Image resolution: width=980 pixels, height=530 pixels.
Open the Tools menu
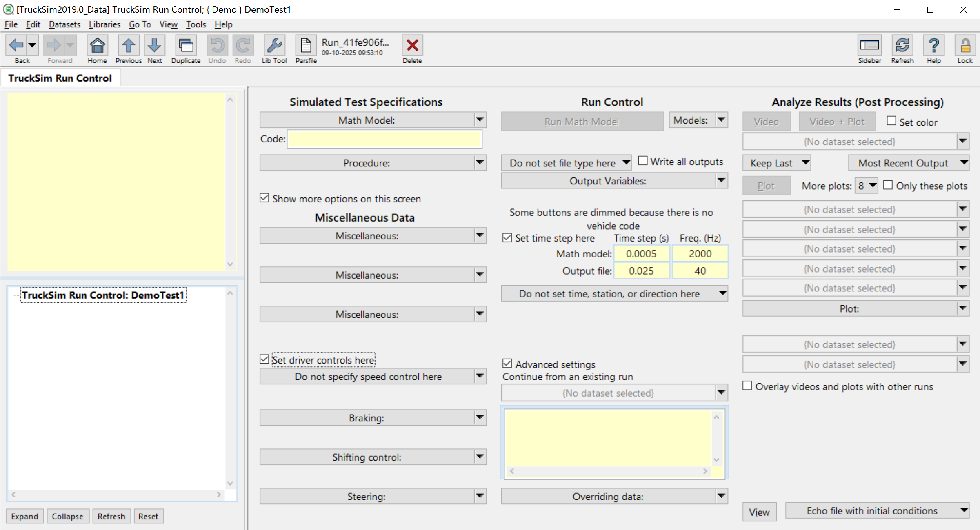pyautogui.click(x=196, y=24)
